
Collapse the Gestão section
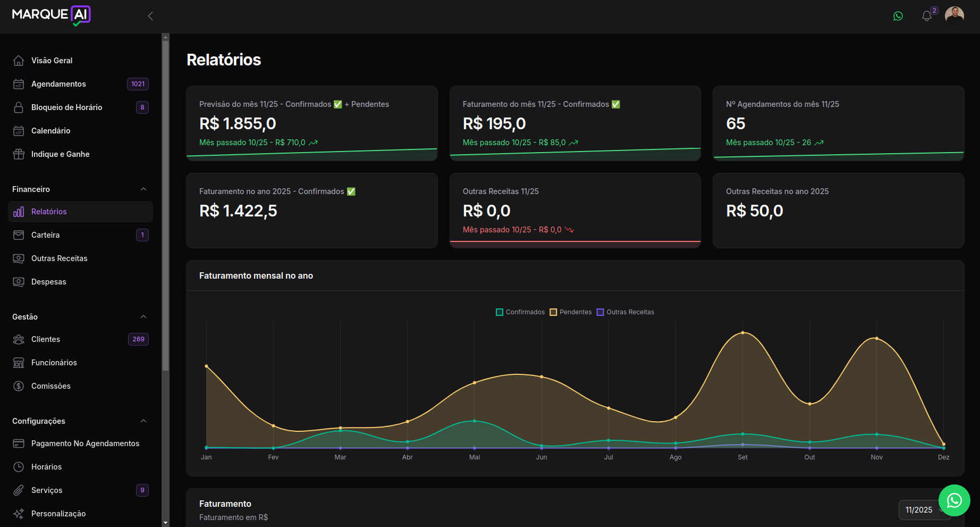[x=143, y=317]
